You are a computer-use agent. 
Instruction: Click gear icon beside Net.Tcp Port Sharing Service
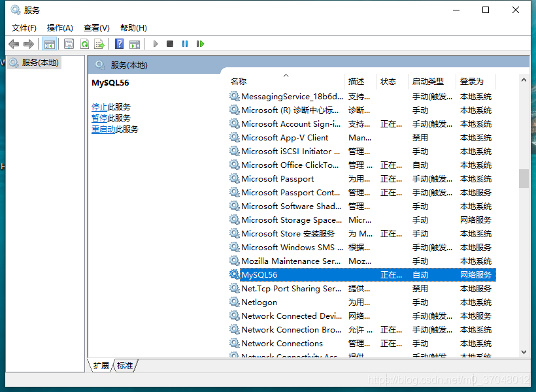pos(234,288)
